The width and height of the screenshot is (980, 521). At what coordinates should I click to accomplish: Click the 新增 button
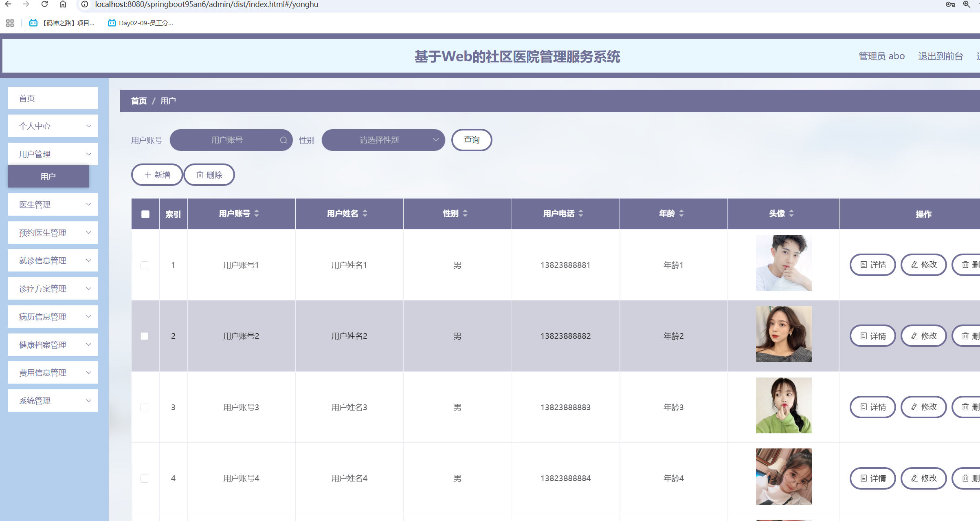pyautogui.click(x=157, y=175)
